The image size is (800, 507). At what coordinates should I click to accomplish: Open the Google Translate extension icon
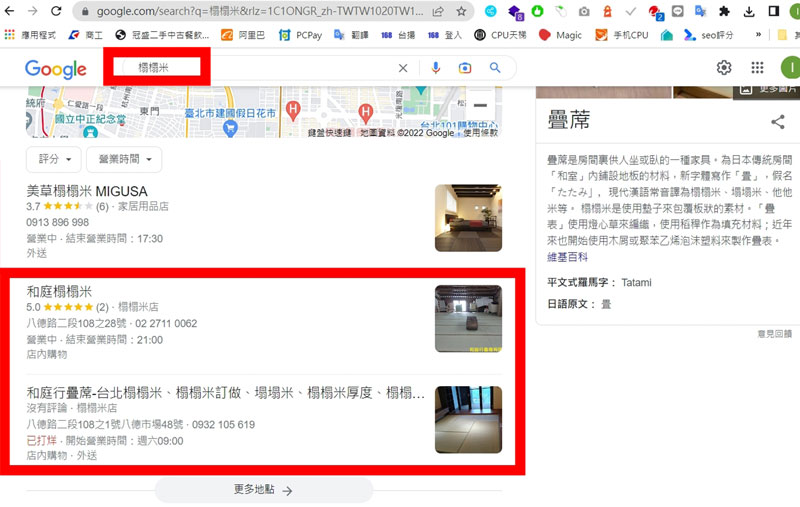[701, 11]
